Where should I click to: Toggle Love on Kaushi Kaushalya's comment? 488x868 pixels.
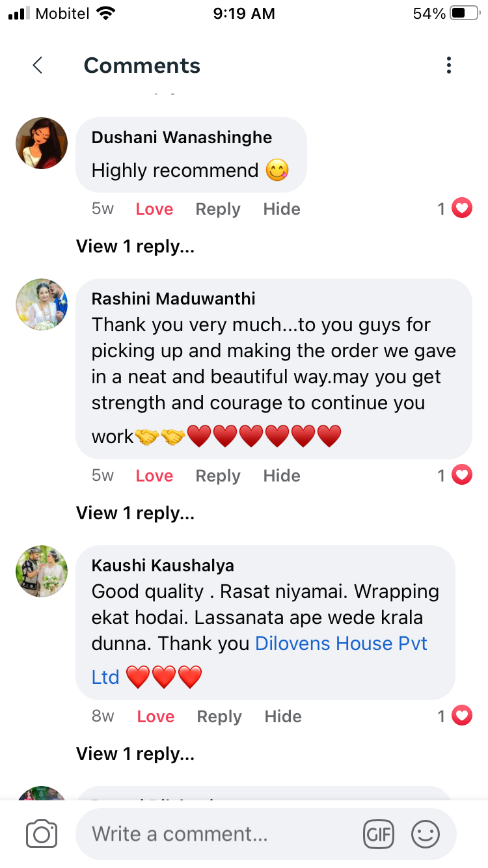156,716
